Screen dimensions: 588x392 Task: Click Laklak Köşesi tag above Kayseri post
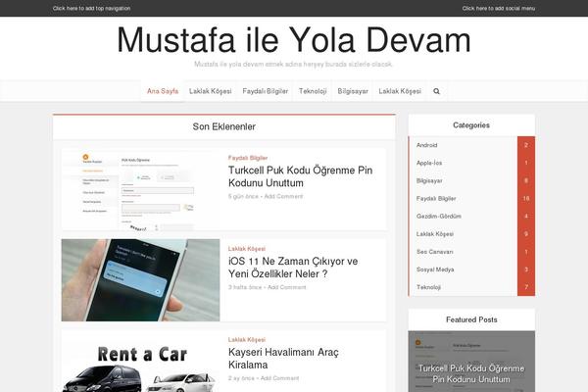click(247, 339)
